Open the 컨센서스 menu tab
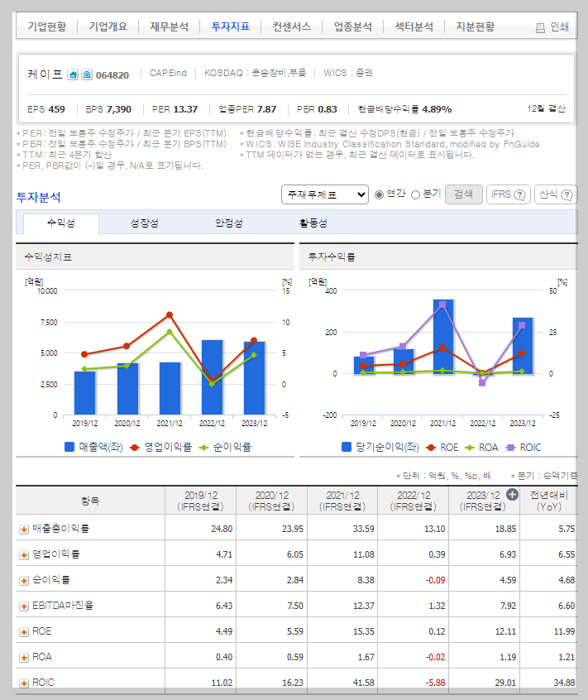This screenshot has height=700, width=588. point(292,26)
